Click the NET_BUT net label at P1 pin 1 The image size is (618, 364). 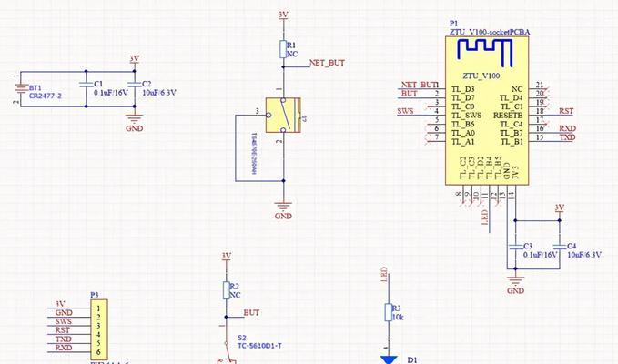coord(419,85)
